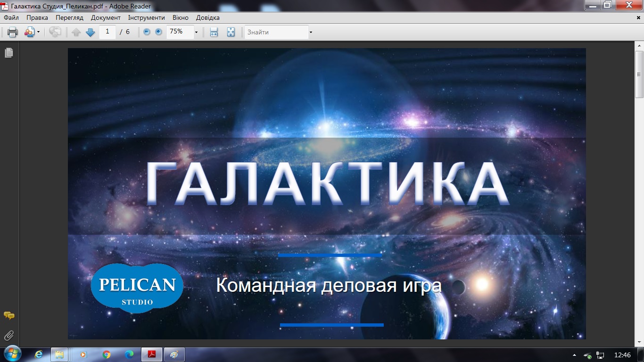Open the media player taskbar icon
The height and width of the screenshot is (362, 644).
click(84, 354)
